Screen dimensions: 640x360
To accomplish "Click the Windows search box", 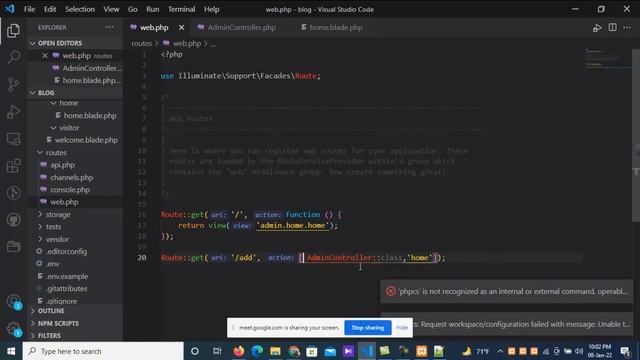I will [x=103, y=351].
